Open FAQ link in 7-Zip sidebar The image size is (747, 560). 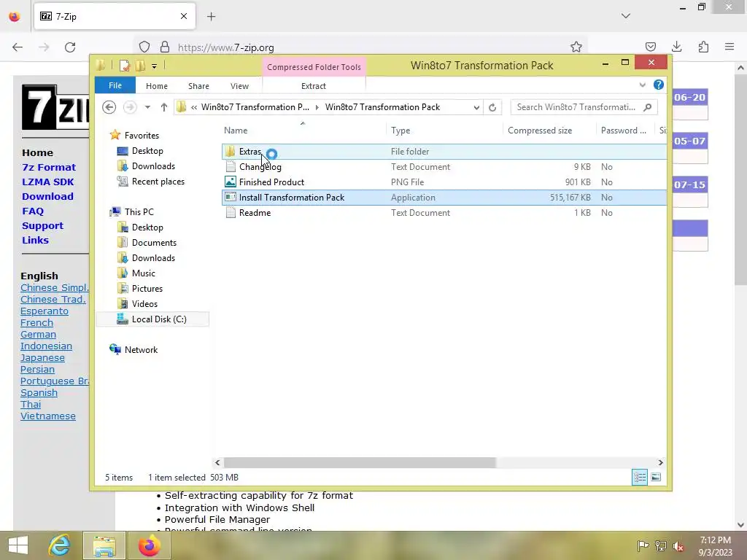[x=33, y=211]
